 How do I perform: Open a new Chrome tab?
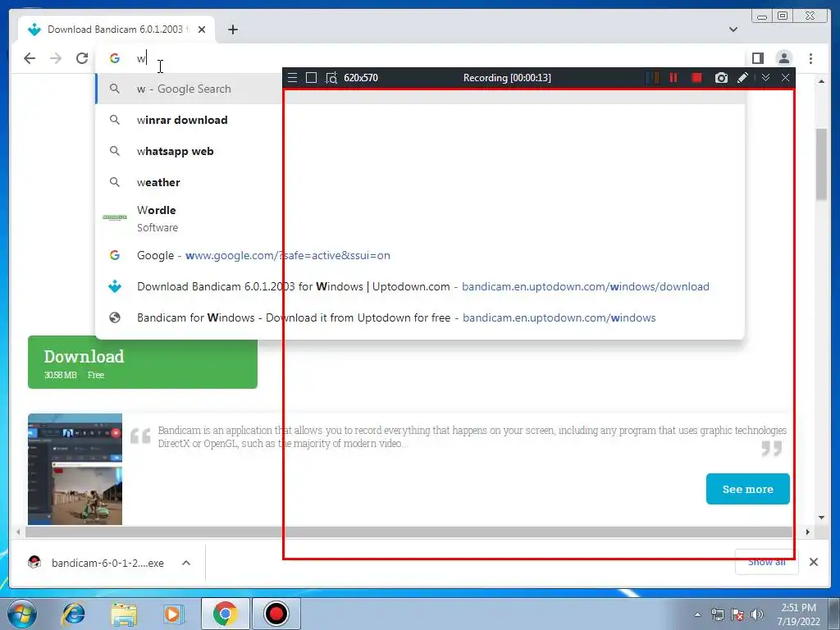point(232,30)
